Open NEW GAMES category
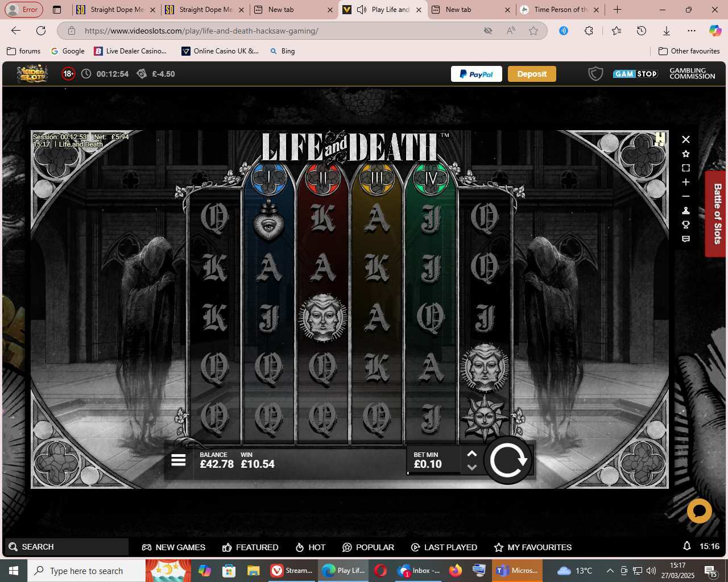The image size is (728, 582). pos(173,547)
